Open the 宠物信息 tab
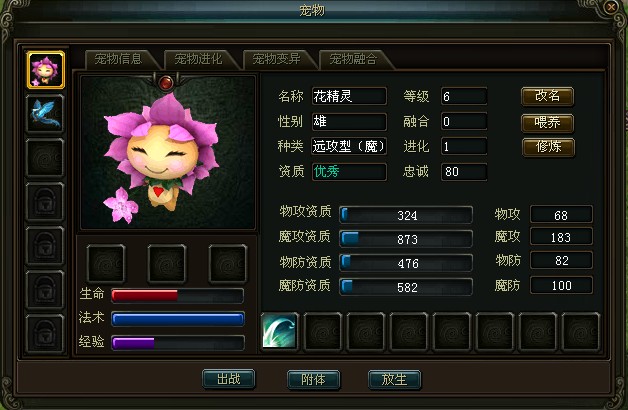628x410 pixels. 119,59
